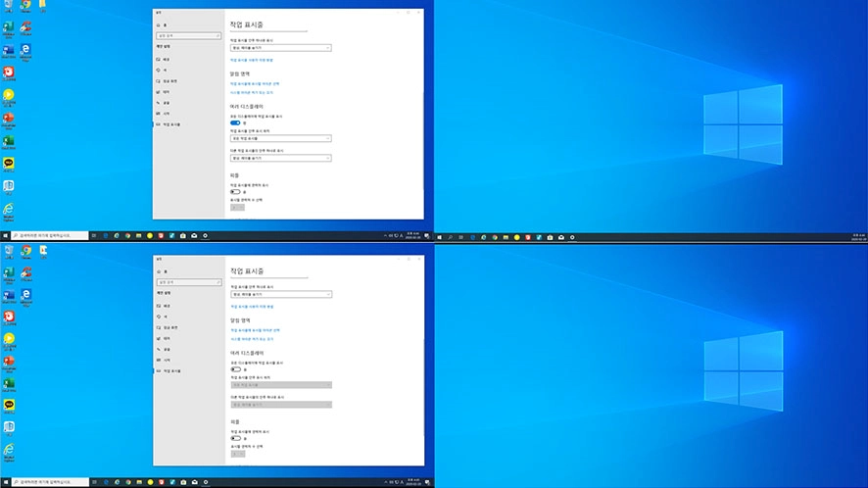Screen dimensions: 868x488
Task: Open Mail app on lower-left screen taskbar
Action: pyautogui.click(x=194, y=482)
